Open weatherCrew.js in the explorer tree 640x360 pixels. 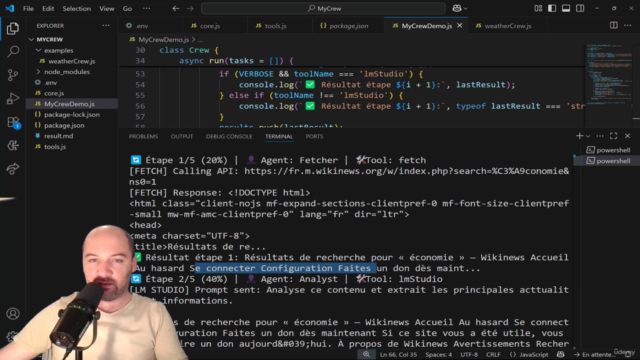pos(72,61)
